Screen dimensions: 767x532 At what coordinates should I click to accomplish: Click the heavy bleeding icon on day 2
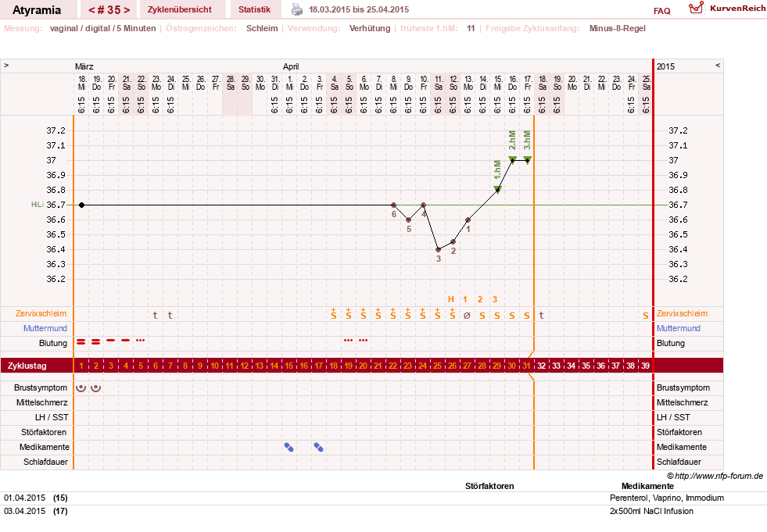tap(96, 342)
